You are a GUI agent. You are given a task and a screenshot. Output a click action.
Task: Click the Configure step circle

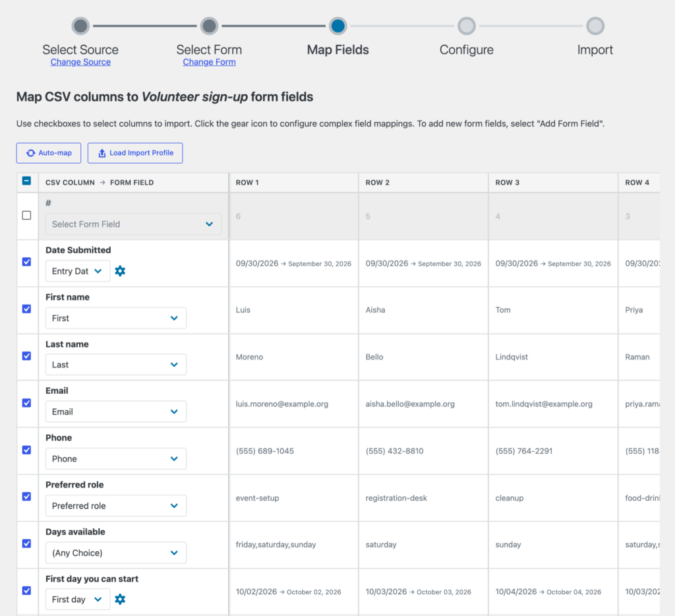click(x=467, y=26)
